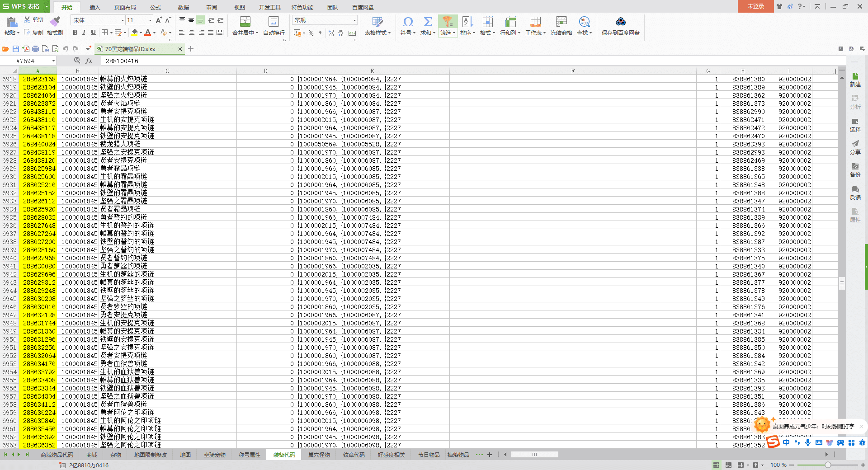Click the fx insert function icon
Screen dimensions: 868x470
tap(89, 61)
